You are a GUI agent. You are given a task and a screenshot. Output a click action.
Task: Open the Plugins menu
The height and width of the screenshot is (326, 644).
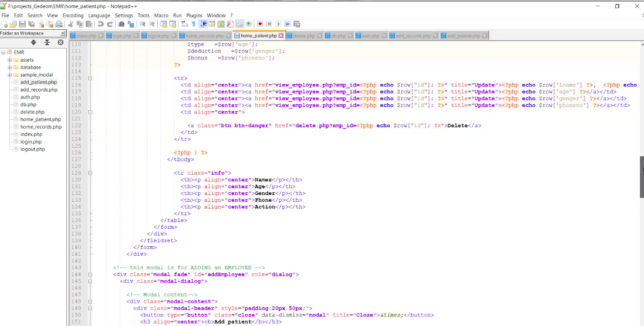pyautogui.click(x=194, y=15)
